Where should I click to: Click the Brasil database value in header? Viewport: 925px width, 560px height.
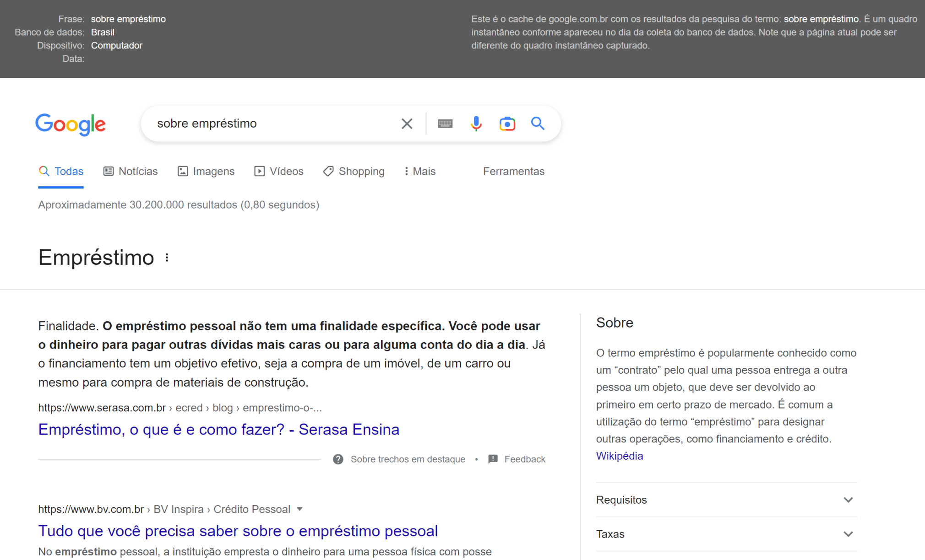[103, 32]
